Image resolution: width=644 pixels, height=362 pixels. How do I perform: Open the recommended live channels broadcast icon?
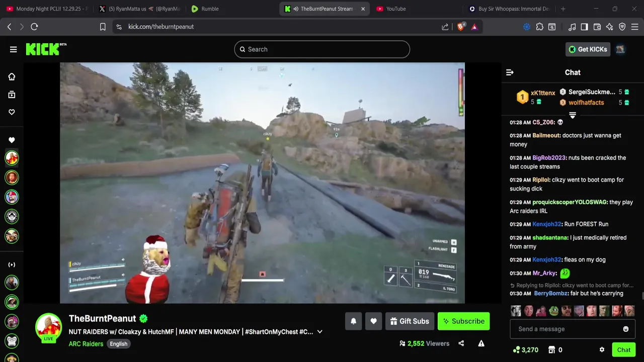tap(12, 264)
